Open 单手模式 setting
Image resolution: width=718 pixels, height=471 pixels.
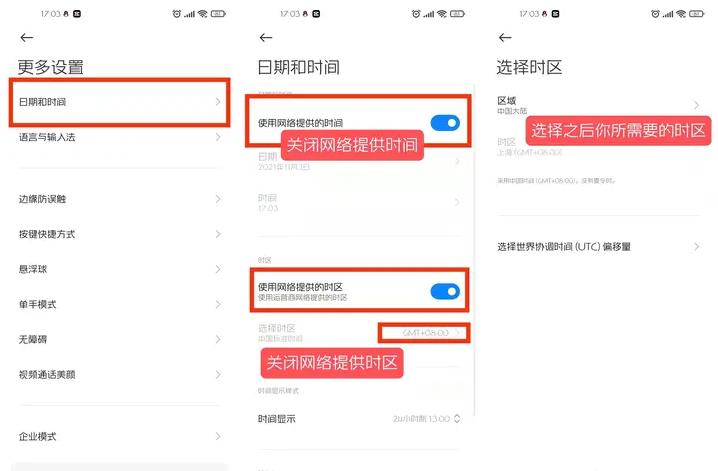[x=120, y=304]
